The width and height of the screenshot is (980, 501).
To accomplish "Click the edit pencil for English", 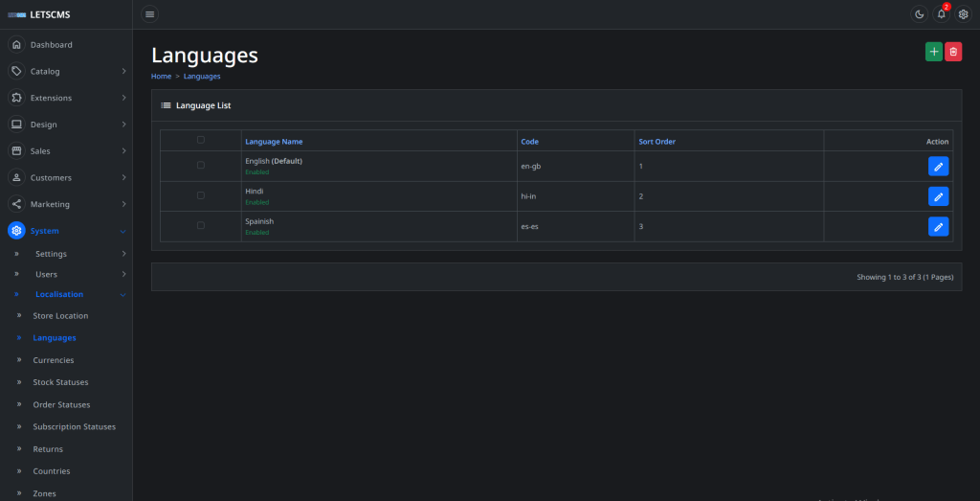I will coord(938,167).
